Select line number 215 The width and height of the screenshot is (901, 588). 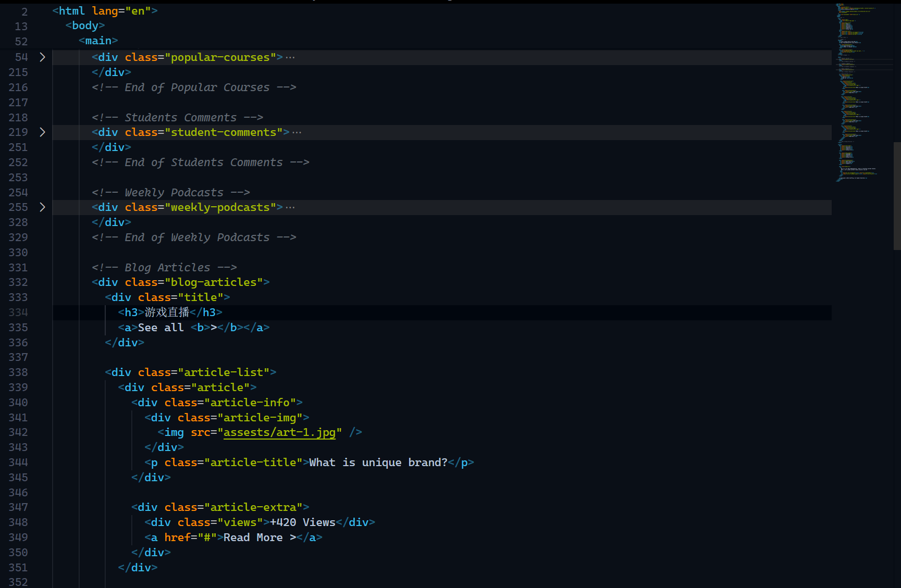pos(18,72)
